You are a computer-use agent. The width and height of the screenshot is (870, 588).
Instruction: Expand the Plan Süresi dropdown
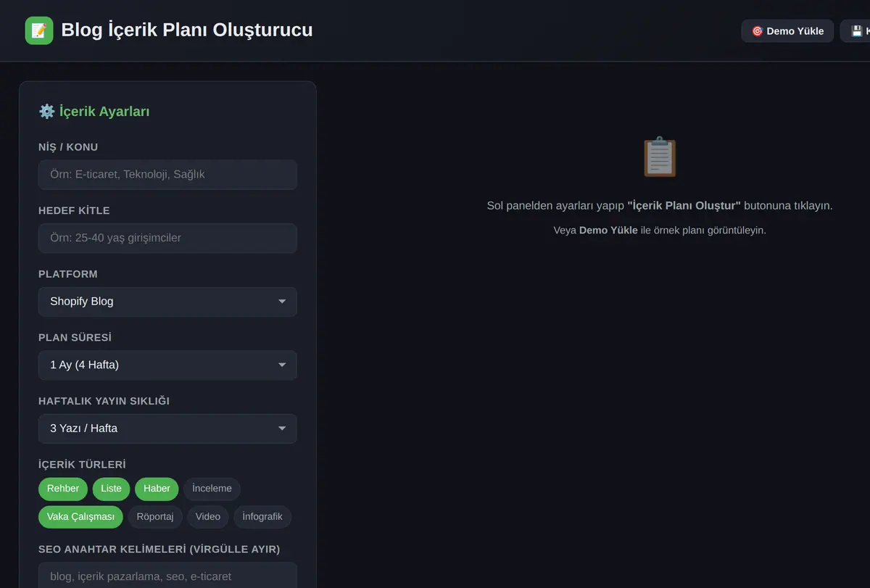tap(167, 365)
